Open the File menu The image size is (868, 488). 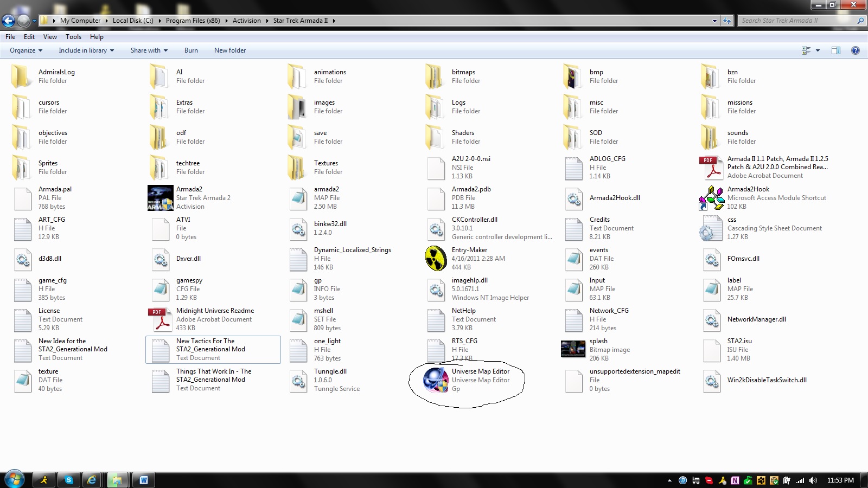pos(10,37)
